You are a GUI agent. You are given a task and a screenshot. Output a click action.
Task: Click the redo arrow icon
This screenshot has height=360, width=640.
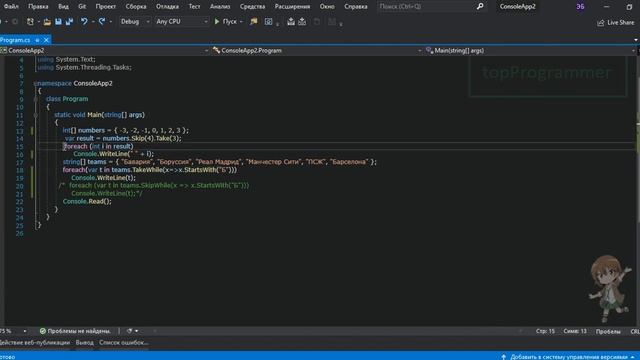tap(102, 22)
